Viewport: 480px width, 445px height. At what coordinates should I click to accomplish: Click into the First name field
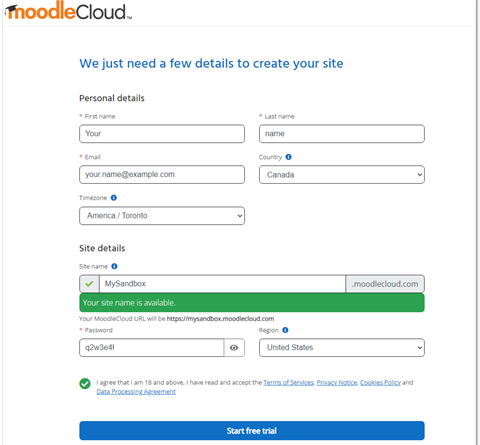coord(162,134)
